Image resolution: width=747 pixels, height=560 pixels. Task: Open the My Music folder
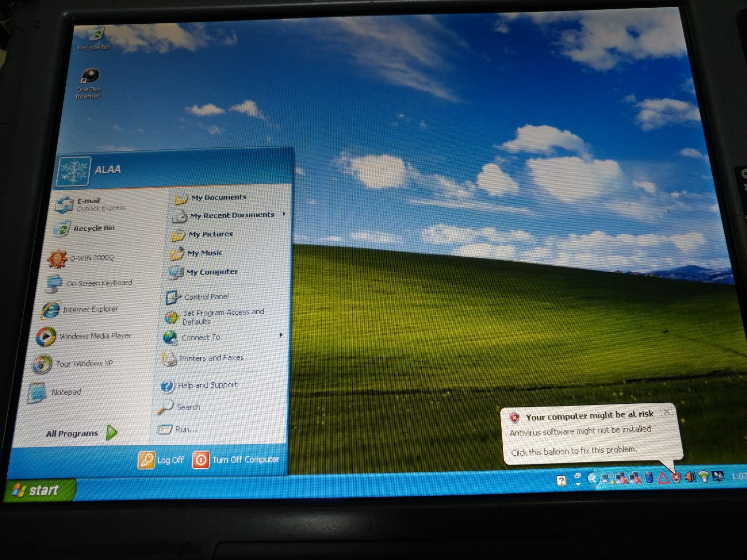[x=196, y=253]
